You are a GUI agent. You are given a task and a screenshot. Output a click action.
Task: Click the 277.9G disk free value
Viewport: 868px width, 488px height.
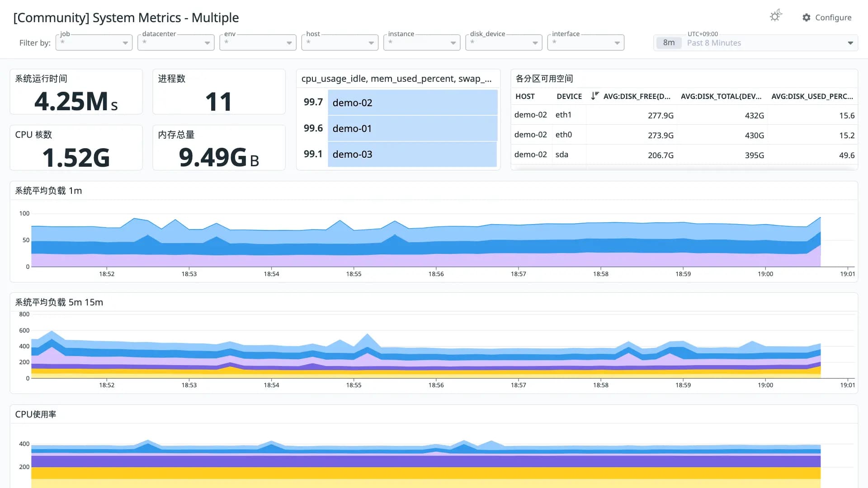660,115
